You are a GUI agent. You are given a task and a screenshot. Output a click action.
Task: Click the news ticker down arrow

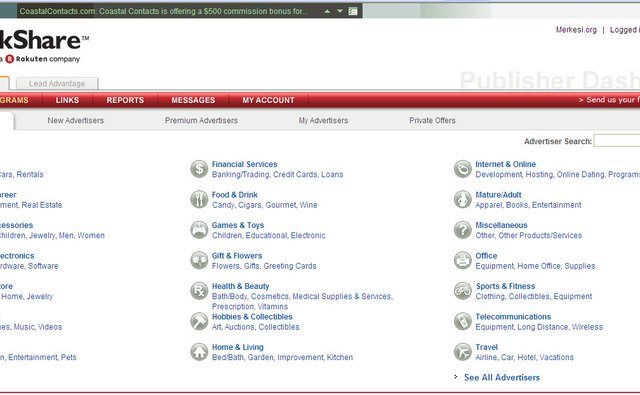(x=340, y=11)
